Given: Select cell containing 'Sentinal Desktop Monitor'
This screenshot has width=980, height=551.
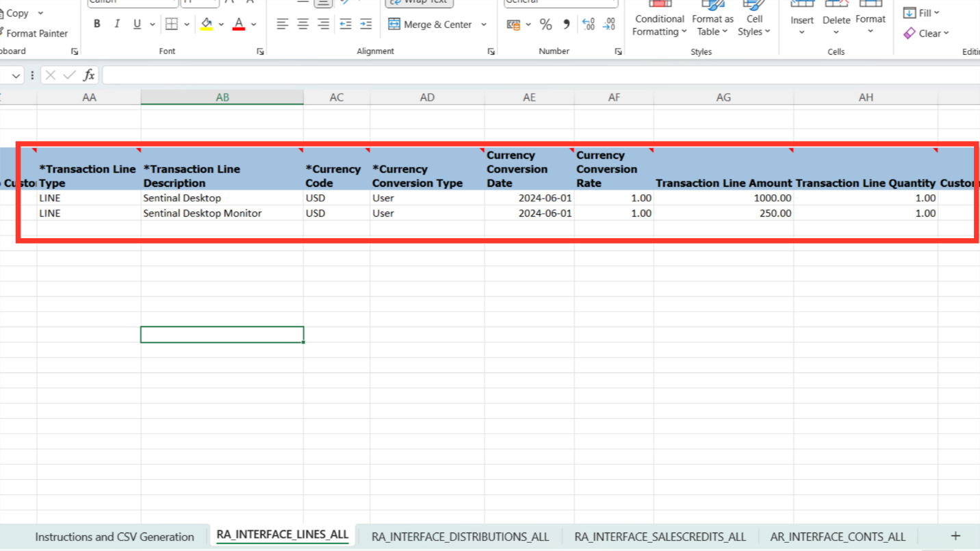Looking at the screenshot, I should click(222, 213).
